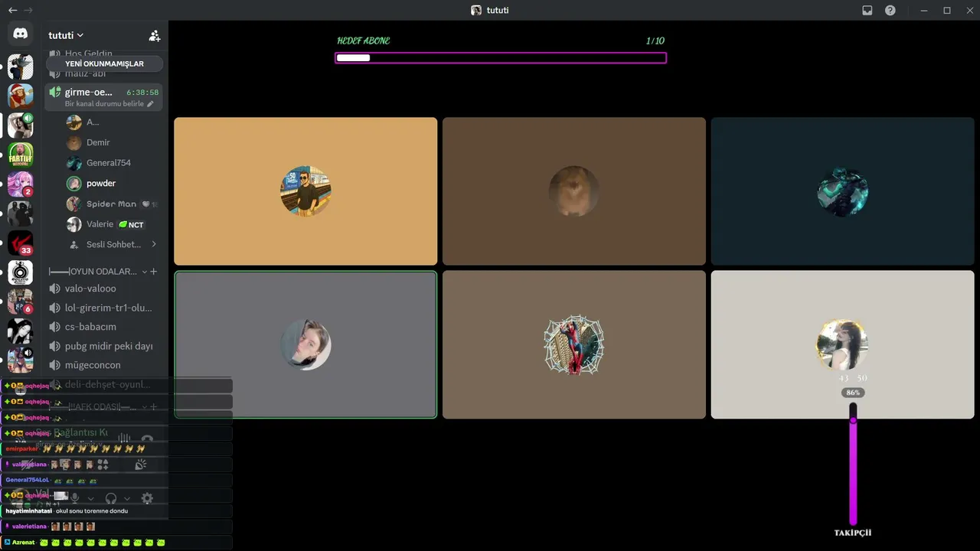
Task: Toggle the camera in the voice panel
Action: (x=28, y=465)
